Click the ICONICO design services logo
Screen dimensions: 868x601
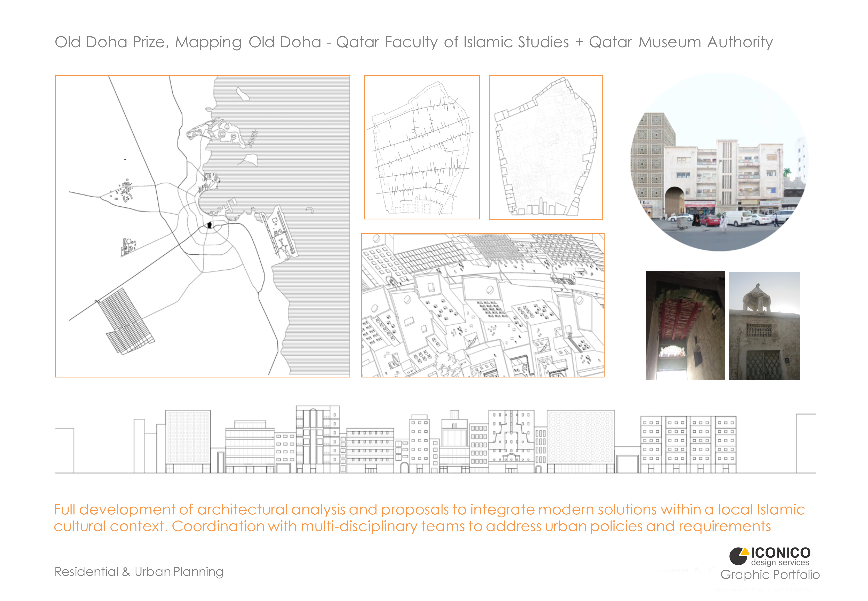click(770, 557)
